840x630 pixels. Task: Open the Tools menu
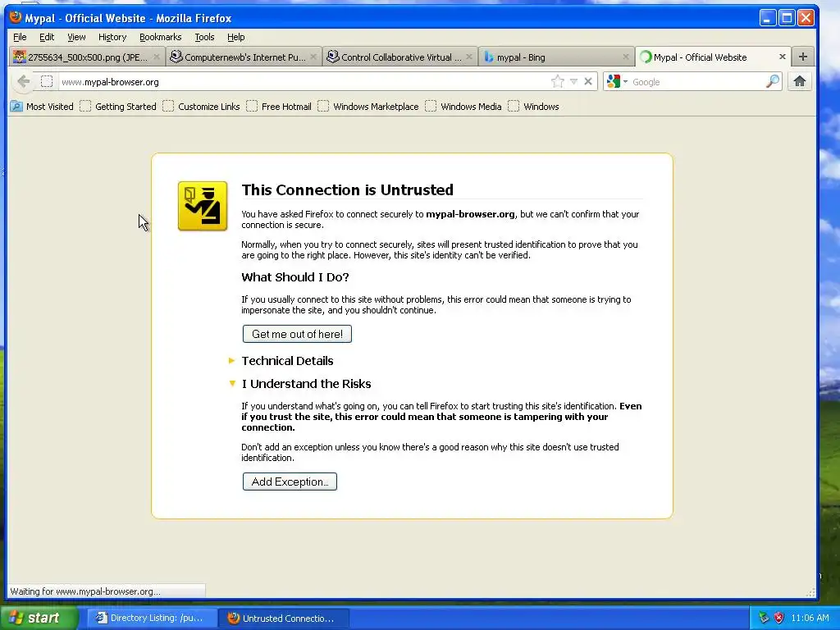(x=204, y=37)
